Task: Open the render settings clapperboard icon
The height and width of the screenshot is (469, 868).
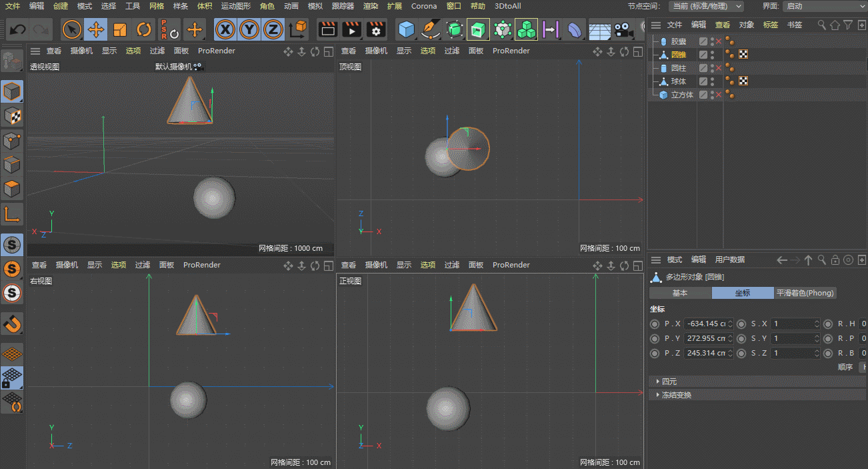Action: click(377, 29)
